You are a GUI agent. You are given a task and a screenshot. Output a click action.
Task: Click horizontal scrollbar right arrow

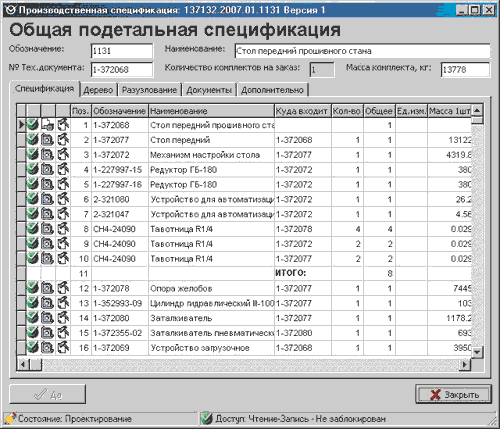pos(464,364)
